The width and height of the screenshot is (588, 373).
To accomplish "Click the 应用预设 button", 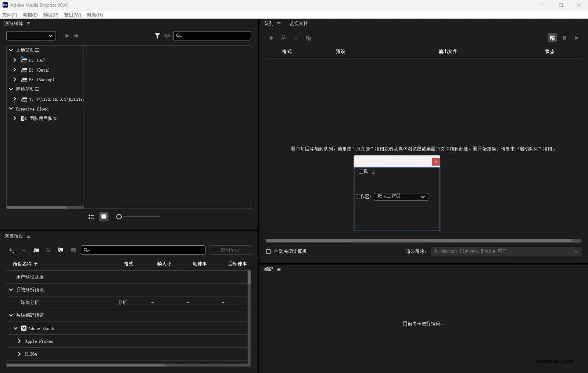I will click(x=230, y=250).
